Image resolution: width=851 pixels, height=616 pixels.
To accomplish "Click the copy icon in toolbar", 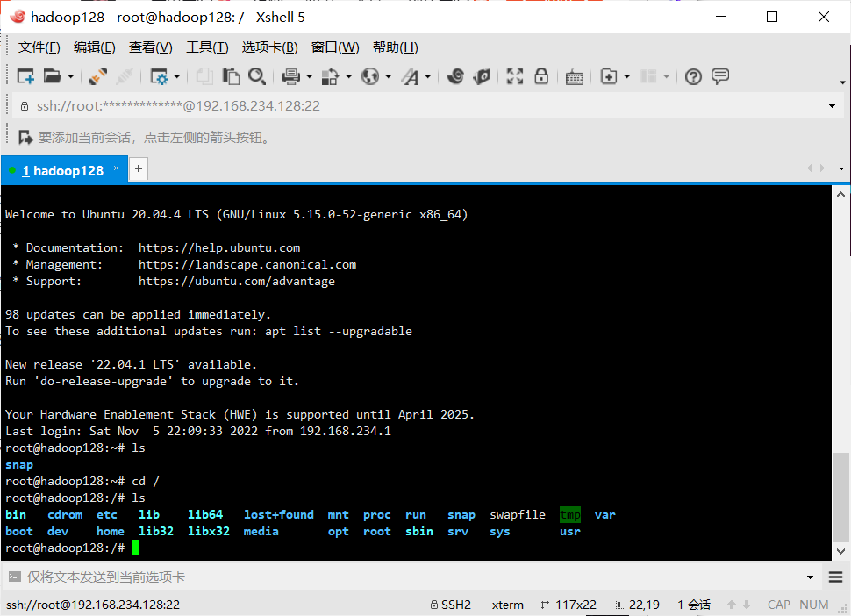I will [x=204, y=76].
